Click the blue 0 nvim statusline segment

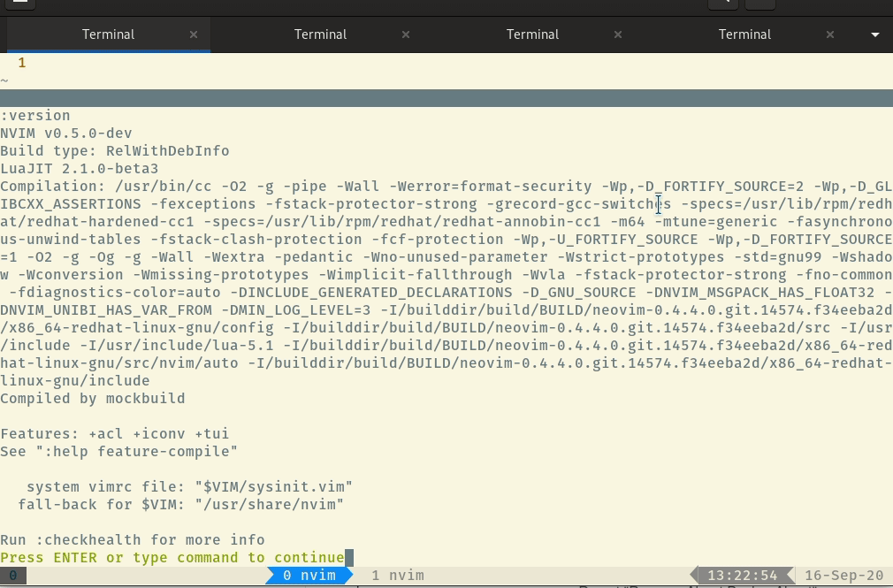coord(308,575)
